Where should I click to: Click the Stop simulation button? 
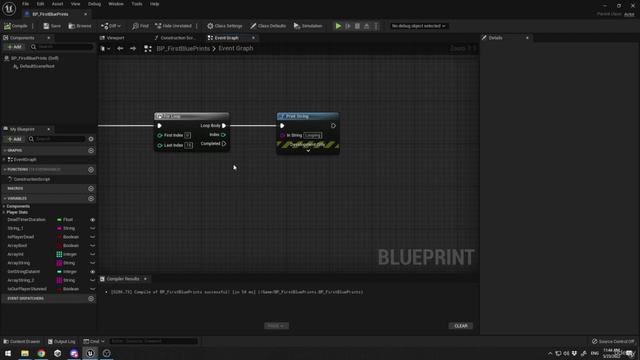pos(357,26)
